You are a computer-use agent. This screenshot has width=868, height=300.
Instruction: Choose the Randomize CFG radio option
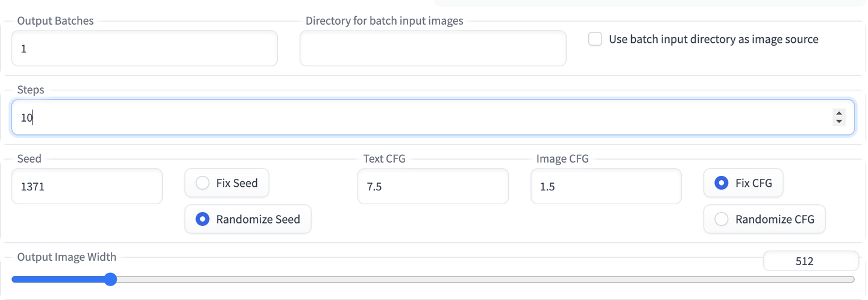pos(721,219)
